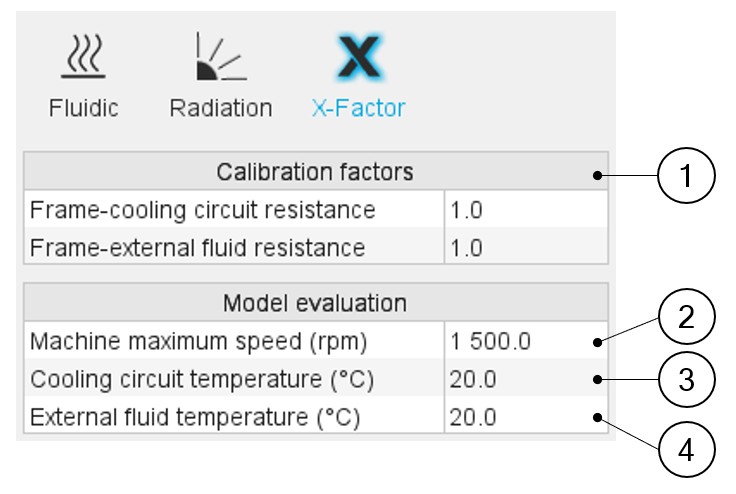Click callout circle number 1
Image resolution: width=736 pixels, height=494 pixels.
[686, 177]
